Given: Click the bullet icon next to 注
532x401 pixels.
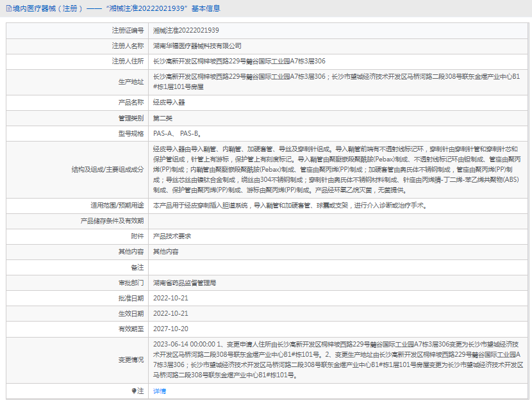Looking at the screenshot, I should pos(134,391).
